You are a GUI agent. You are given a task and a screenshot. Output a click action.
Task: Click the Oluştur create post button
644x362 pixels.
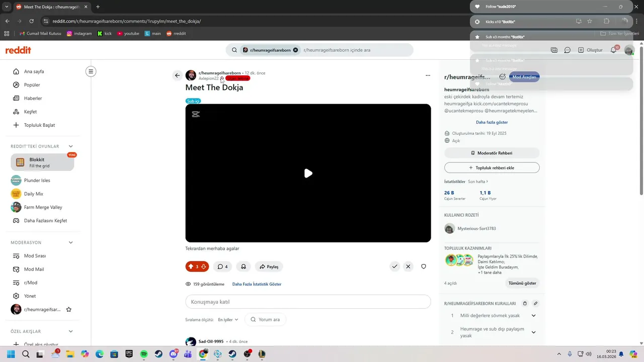(x=590, y=50)
